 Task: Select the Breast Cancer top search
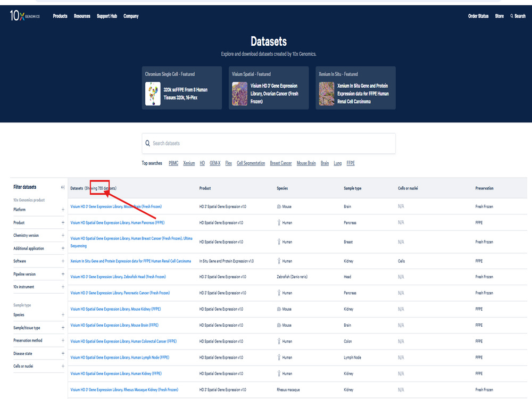281,163
